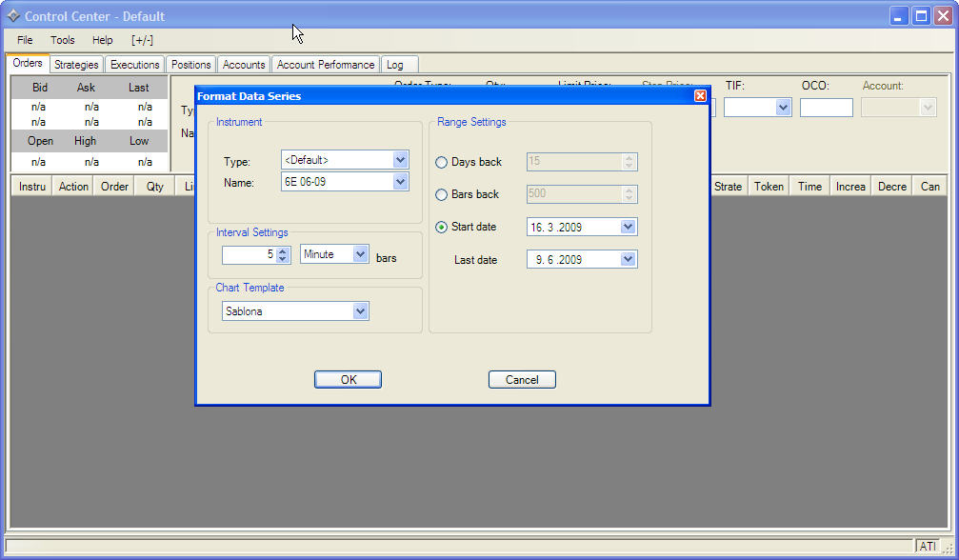Select the Start date radio button
The image size is (959, 560).
click(x=441, y=228)
